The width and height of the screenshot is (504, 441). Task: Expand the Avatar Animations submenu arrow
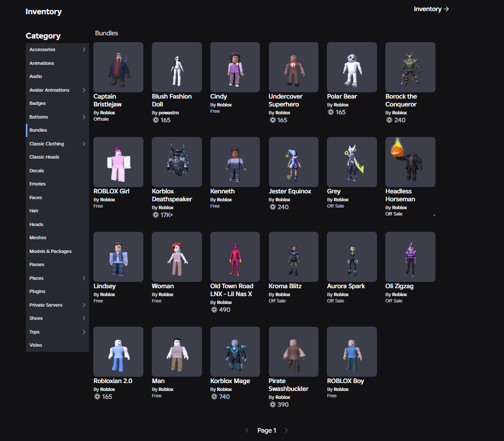coord(84,90)
